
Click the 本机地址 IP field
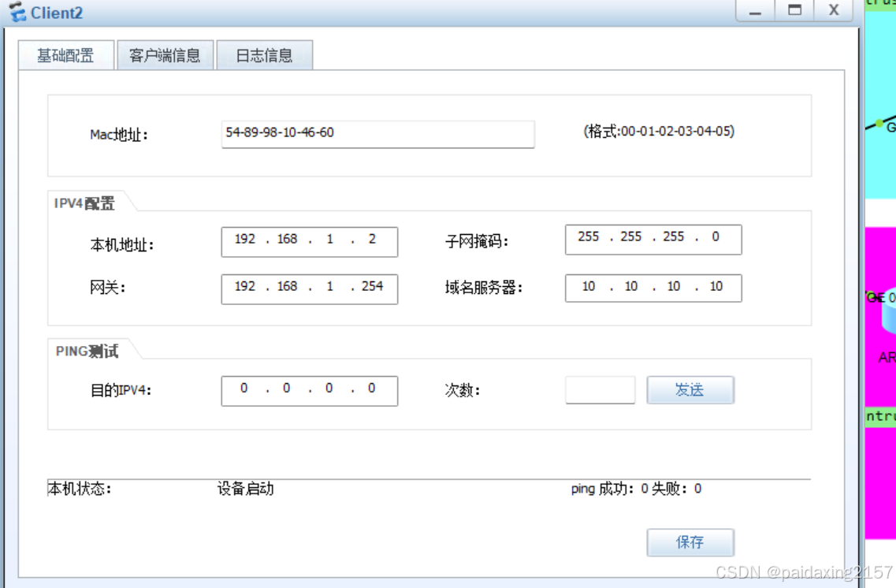point(309,242)
